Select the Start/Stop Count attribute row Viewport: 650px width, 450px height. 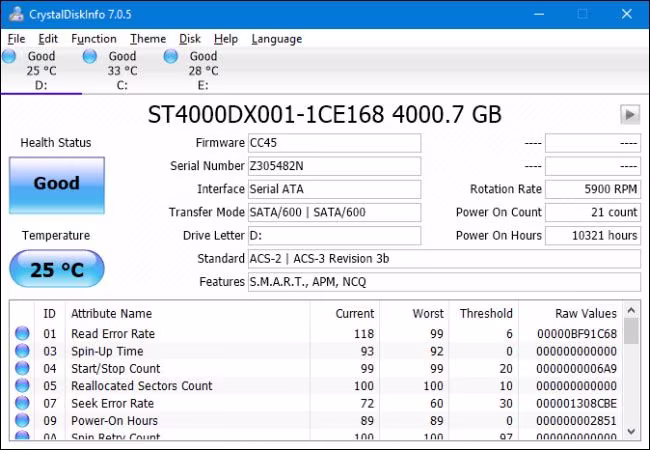pyautogui.click(x=316, y=368)
